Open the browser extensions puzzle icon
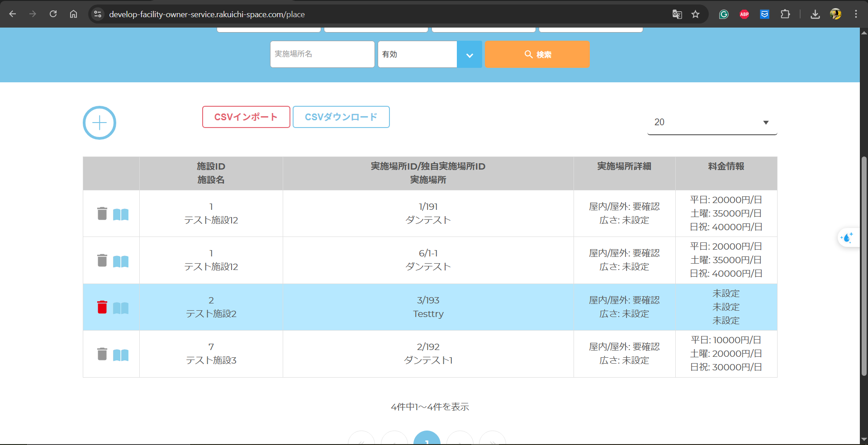 pos(785,14)
